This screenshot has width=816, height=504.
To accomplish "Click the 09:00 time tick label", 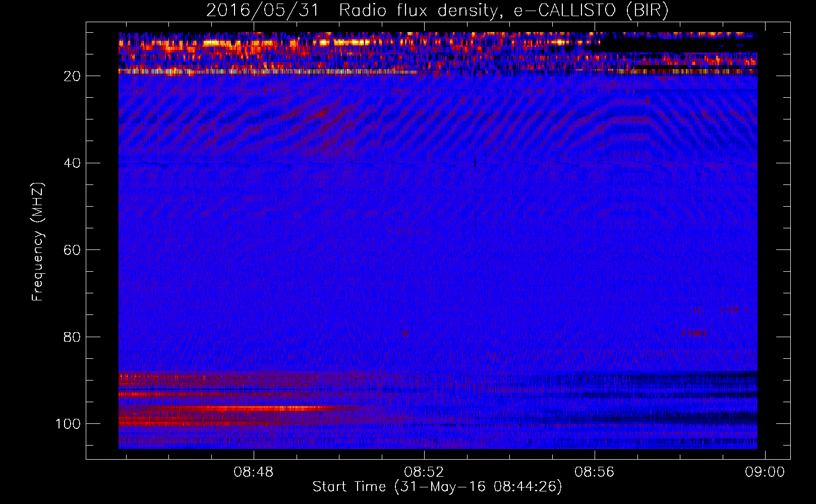I will coord(765,472).
